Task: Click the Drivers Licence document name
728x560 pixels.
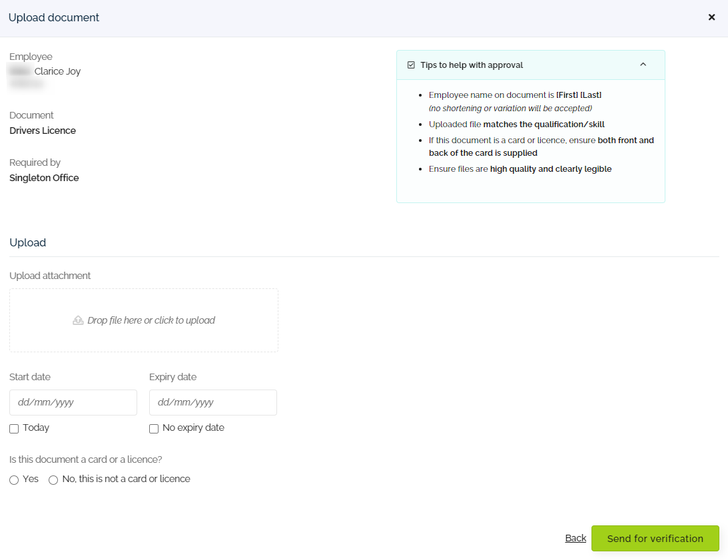Action: click(43, 131)
